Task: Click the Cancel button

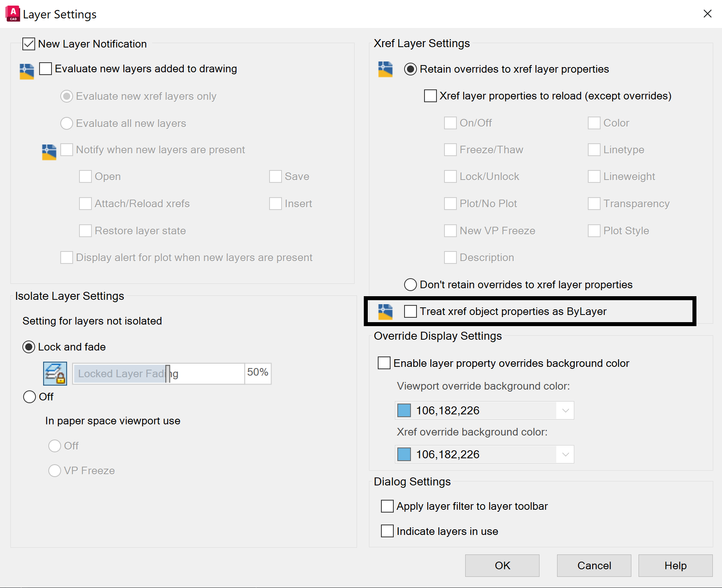Action: 594,566
